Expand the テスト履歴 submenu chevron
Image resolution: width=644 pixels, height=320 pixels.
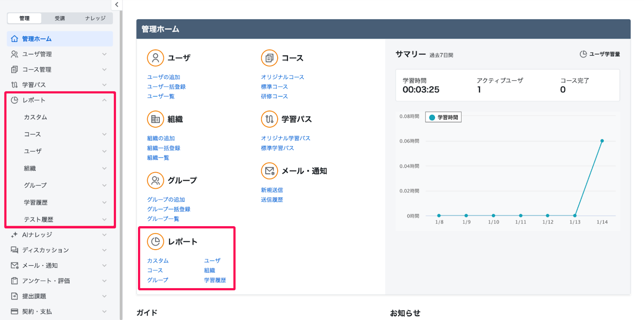pos(104,219)
